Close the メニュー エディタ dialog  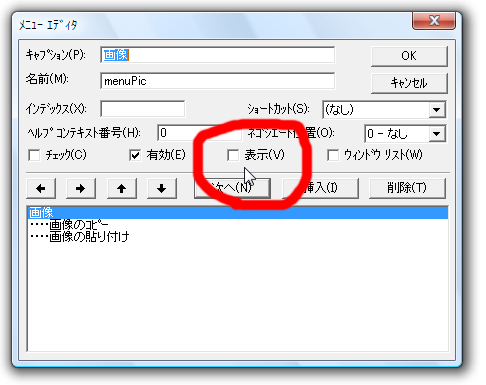434,21
